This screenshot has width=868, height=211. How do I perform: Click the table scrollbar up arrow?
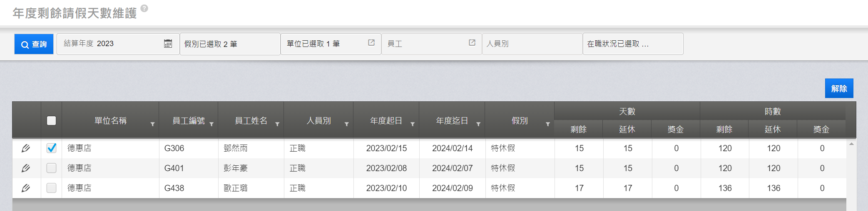coord(851,144)
